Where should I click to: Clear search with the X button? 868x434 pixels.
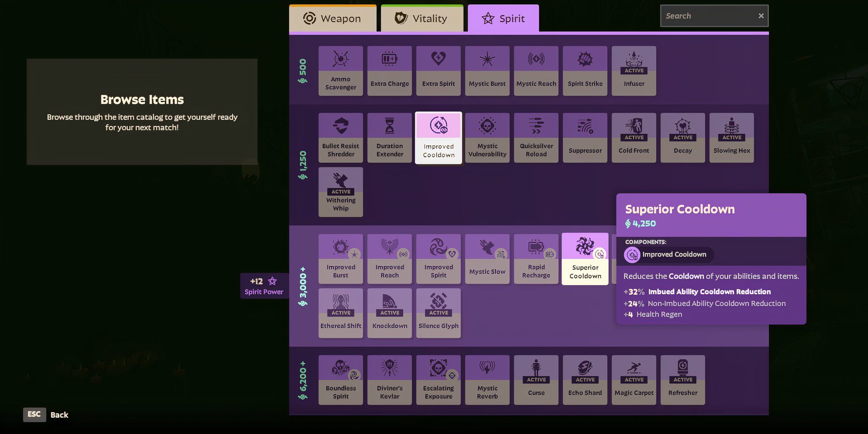click(x=761, y=16)
